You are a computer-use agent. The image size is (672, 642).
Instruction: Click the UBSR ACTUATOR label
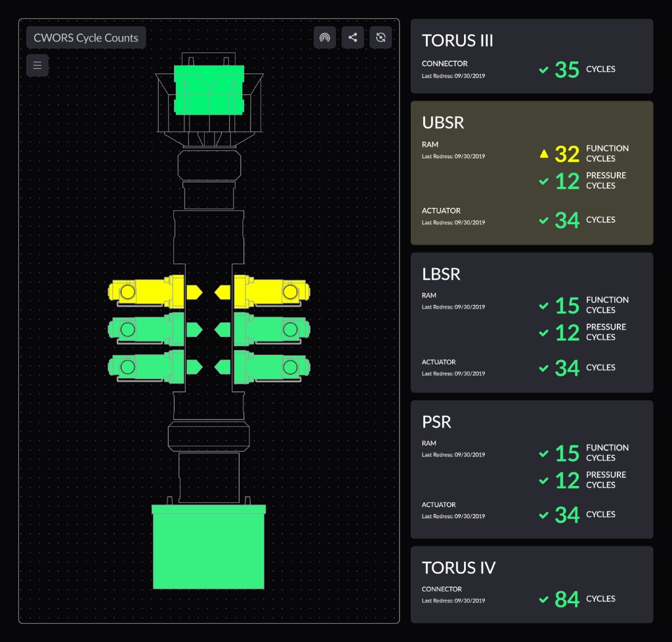click(x=441, y=211)
